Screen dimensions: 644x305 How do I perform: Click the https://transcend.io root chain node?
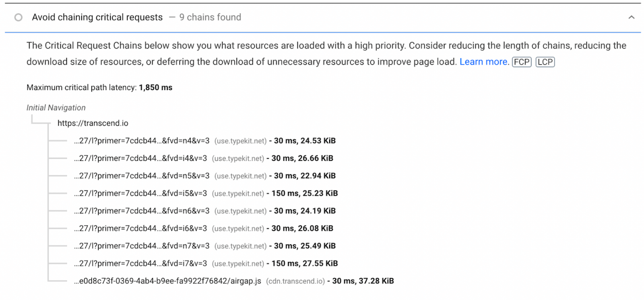click(93, 123)
